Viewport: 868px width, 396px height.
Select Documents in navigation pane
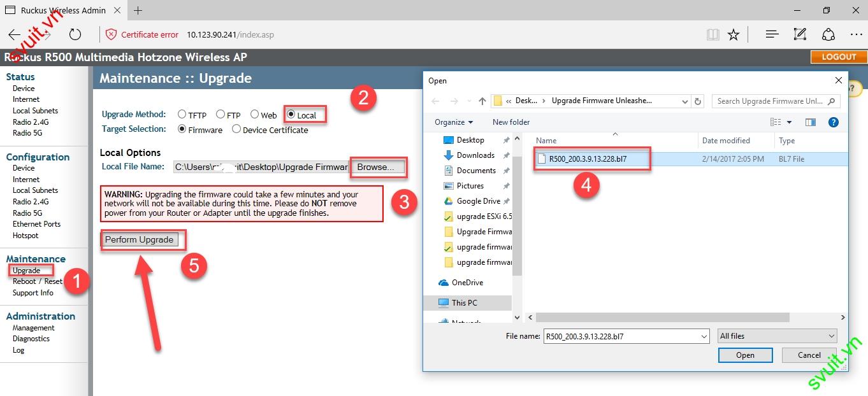(476, 171)
